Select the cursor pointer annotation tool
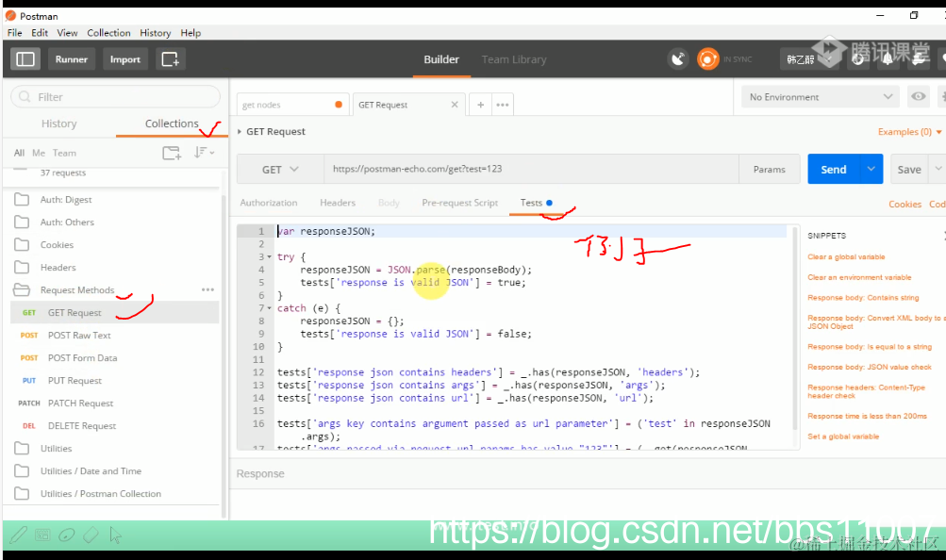Image resolution: width=946 pixels, height=560 pixels. pos(115,535)
